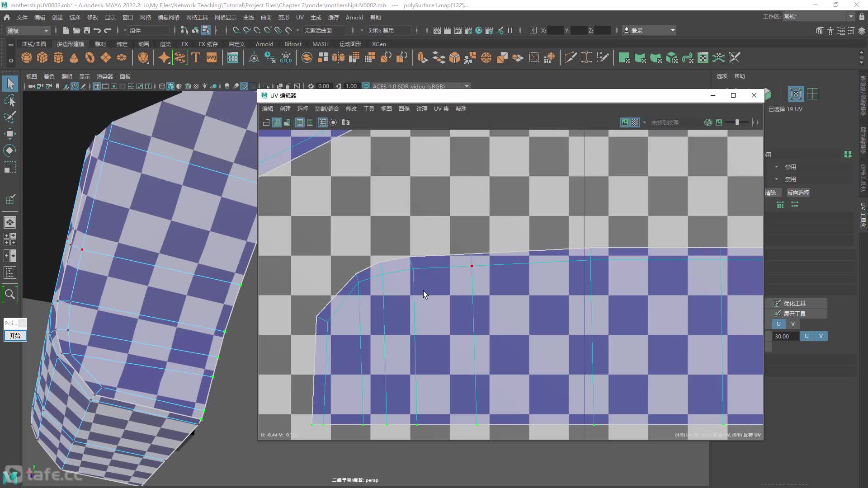
Task: Open the 文件 menu in main menu bar
Action: point(22,17)
